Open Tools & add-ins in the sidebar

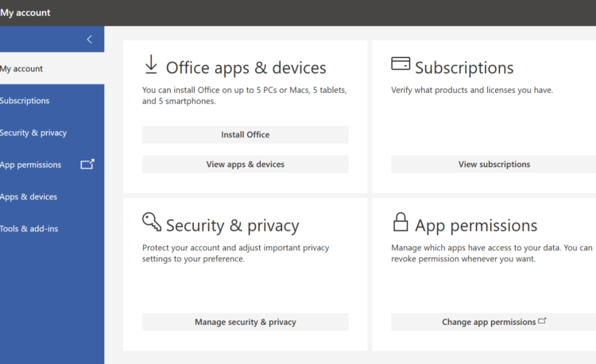pyautogui.click(x=52, y=228)
